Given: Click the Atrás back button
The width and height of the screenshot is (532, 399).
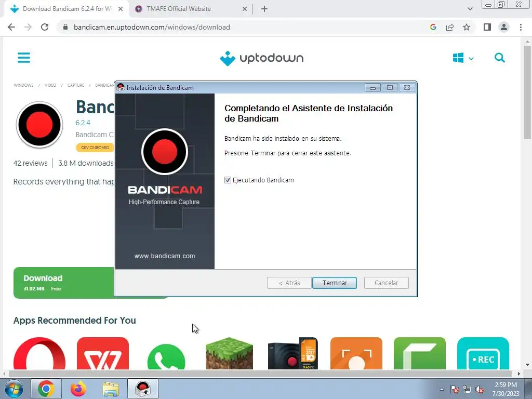Looking at the screenshot, I should (289, 283).
